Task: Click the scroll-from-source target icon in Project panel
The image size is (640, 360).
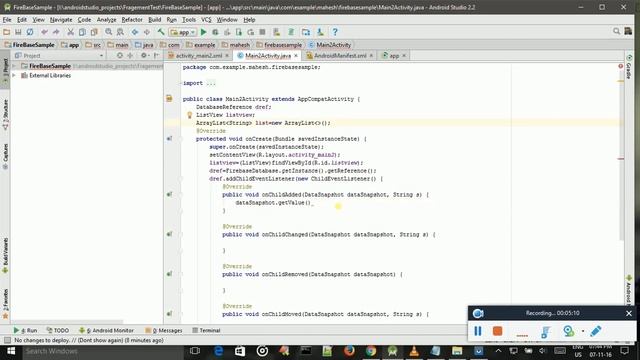Action: 120,55
